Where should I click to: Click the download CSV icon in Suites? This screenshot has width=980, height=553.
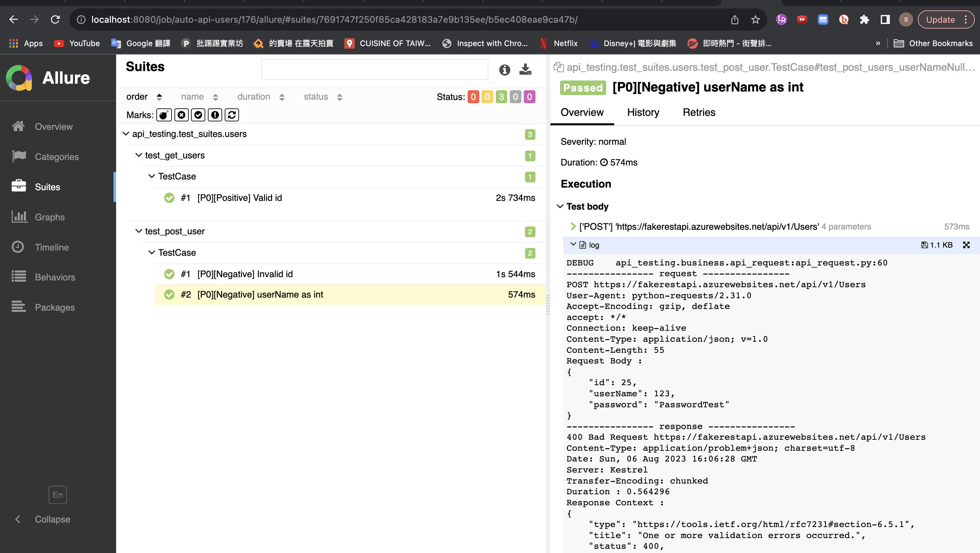[x=525, y=70]
